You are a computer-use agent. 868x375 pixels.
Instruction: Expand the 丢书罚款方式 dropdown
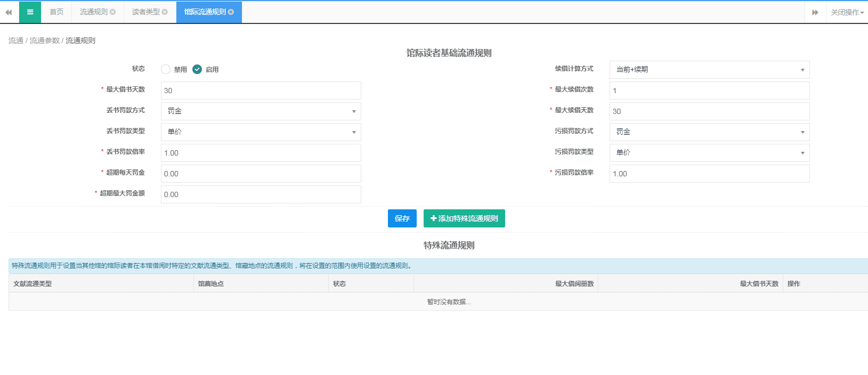coord(261,111)
